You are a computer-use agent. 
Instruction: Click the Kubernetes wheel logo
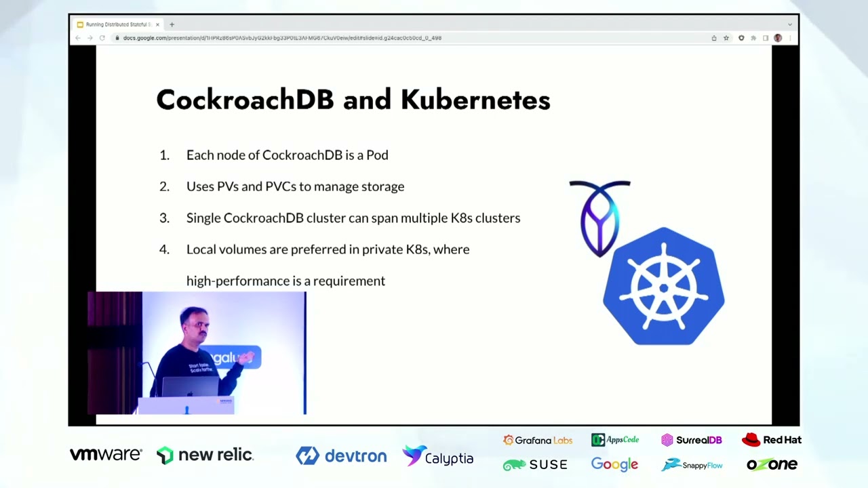pyautogui.click(x=664, y=286)
